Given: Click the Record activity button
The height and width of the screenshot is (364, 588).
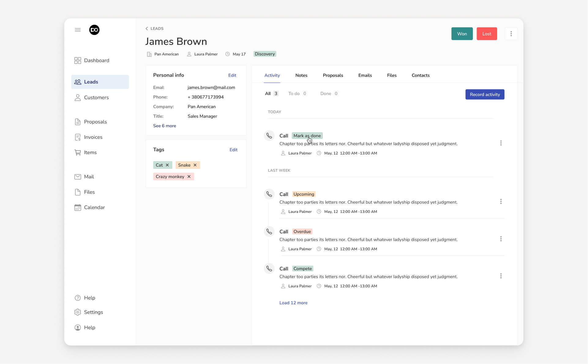Looking at the screenshot, I should [485, 95].
